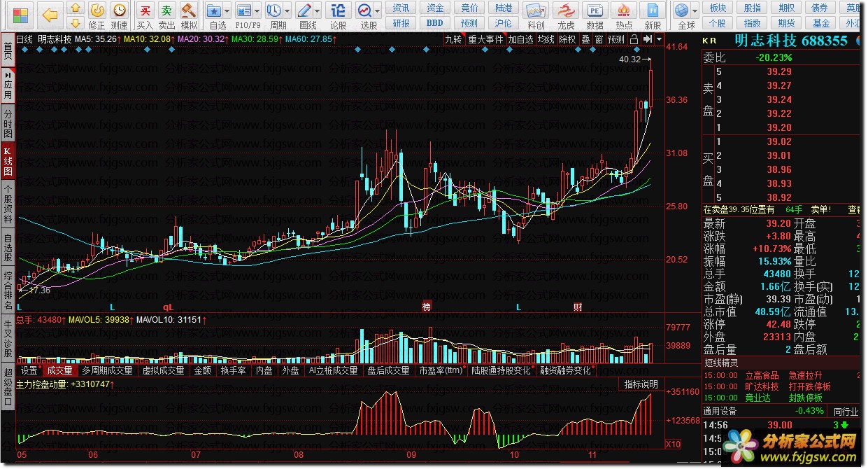Click the 修正 data correction icon

coord(98,10)
